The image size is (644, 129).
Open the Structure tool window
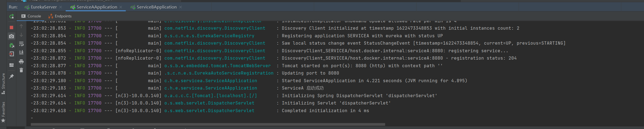click(3, 84)
